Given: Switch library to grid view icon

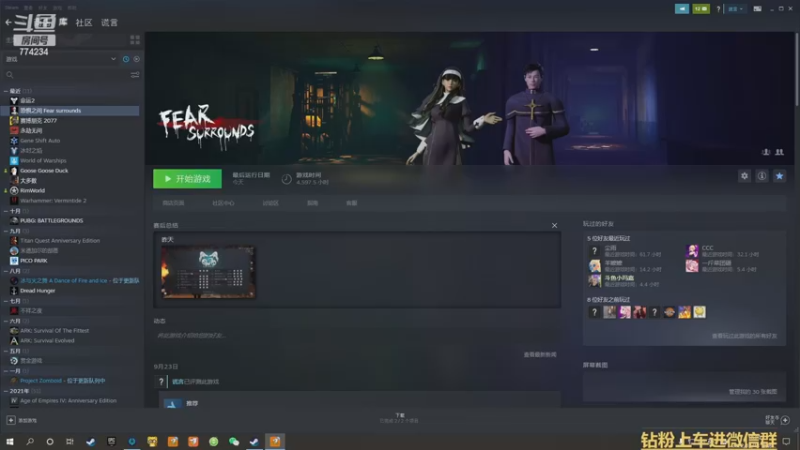Looking at the screenshot, I should click(x=135, y=39).
